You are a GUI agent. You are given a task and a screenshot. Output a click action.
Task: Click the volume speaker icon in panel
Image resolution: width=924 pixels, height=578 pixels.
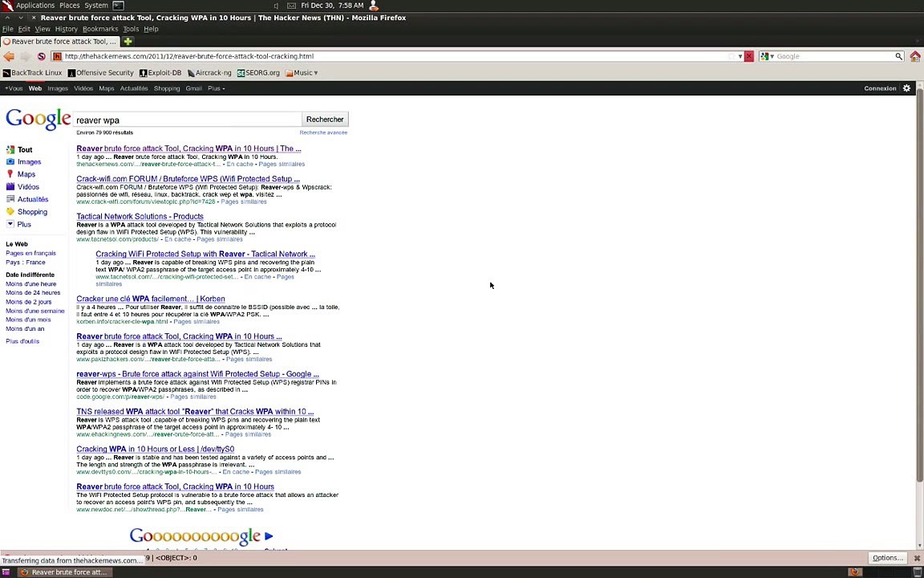[x=277, y=6]
